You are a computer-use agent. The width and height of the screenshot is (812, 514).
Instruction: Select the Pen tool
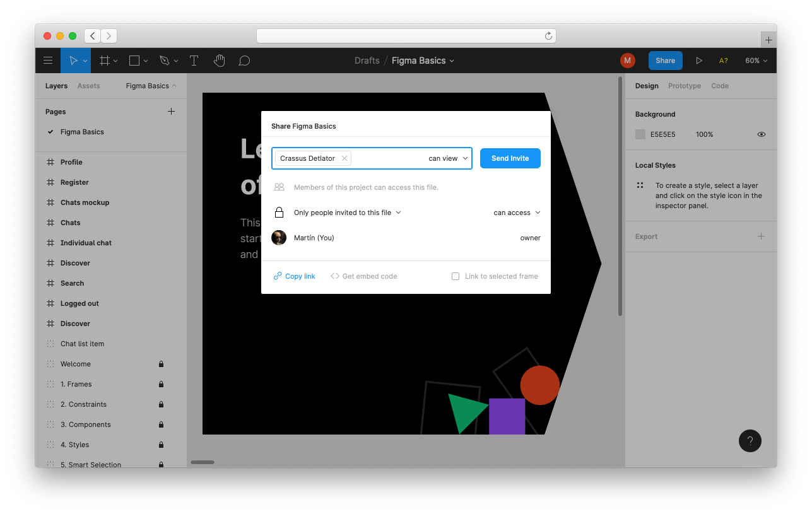[x=165, y=61]
